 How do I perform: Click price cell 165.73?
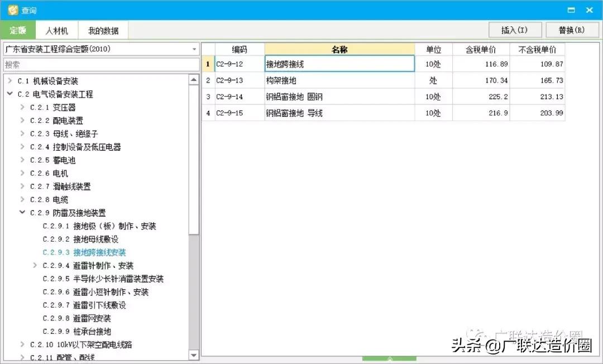point(537,80)
